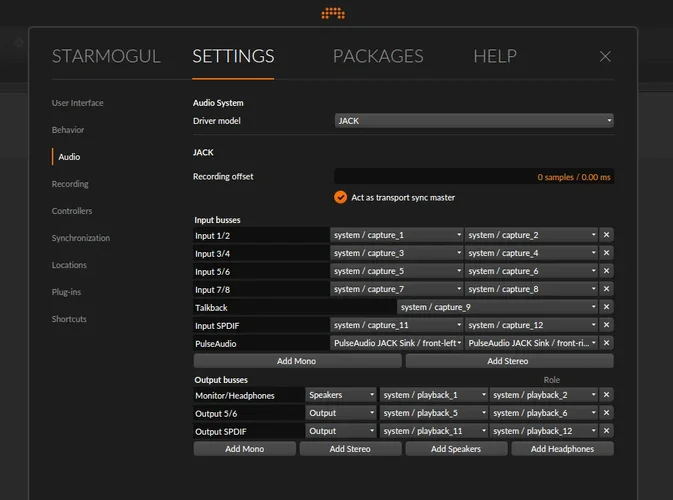Select Controllers in settings sidebar
This screenshot has width=673, height=500.
coord(72,211)
